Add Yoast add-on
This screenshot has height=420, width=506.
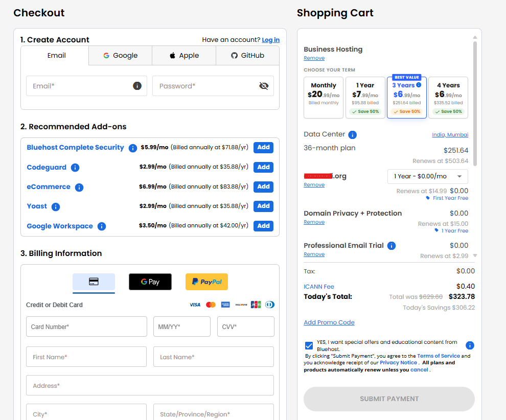tap(263, 206)
